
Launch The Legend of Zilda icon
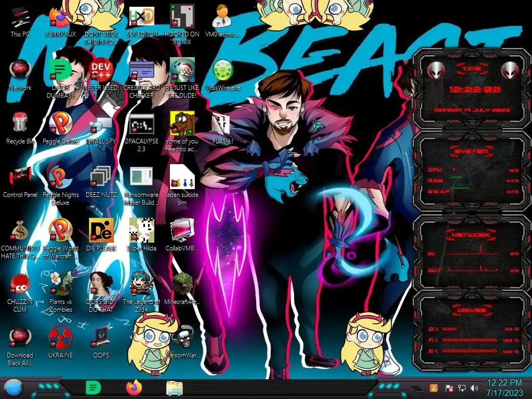coord(141,284)
